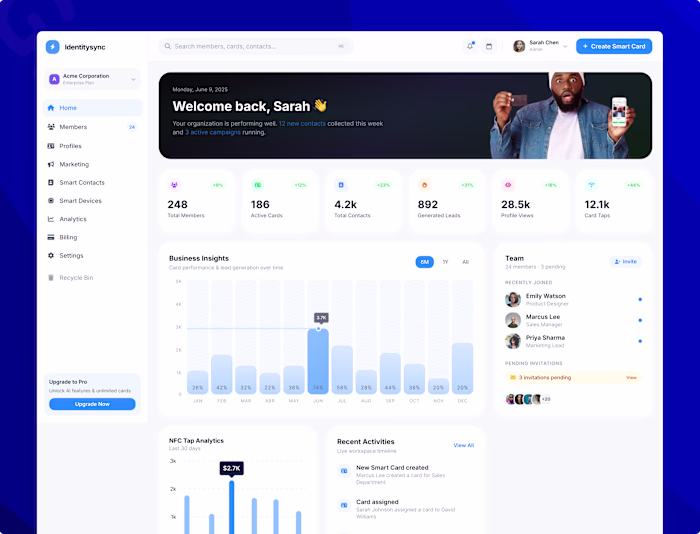Select the FEB bar at 42%
The height and width of the screenshot is (534, 700).
coord(221,374)
